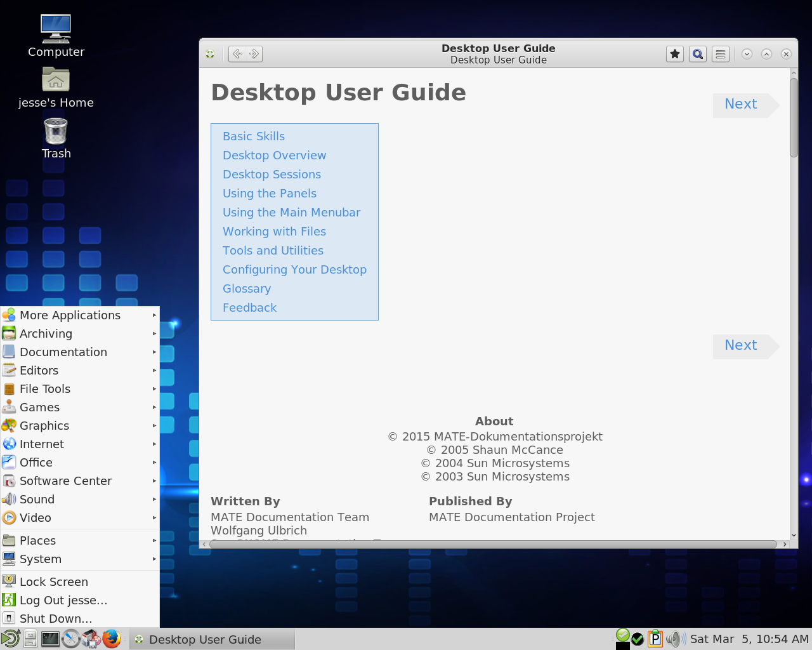Viewport: 812px width, 650px height.
Task: Launch Firefox from the bottom panel
Action: tap(112, 639)
